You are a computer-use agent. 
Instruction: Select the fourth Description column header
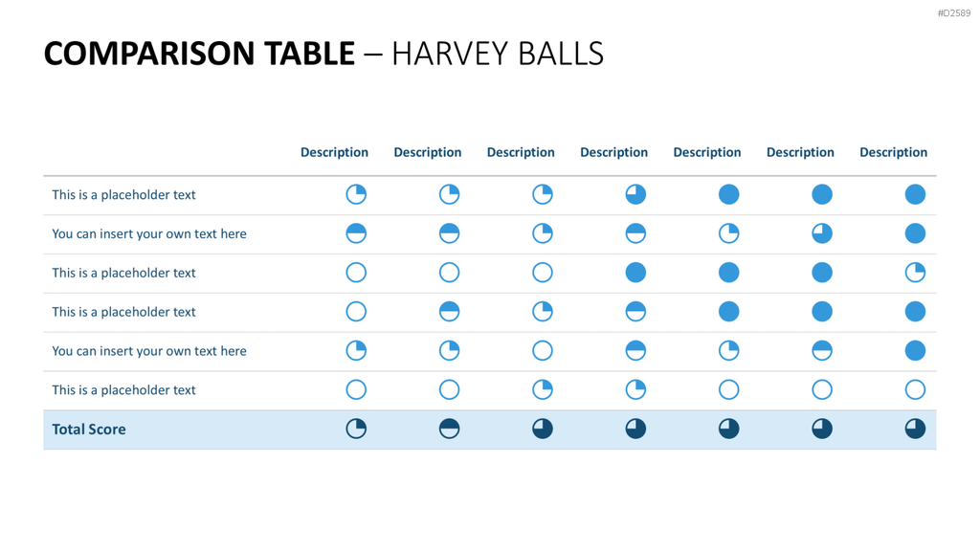tap(613, 152)
